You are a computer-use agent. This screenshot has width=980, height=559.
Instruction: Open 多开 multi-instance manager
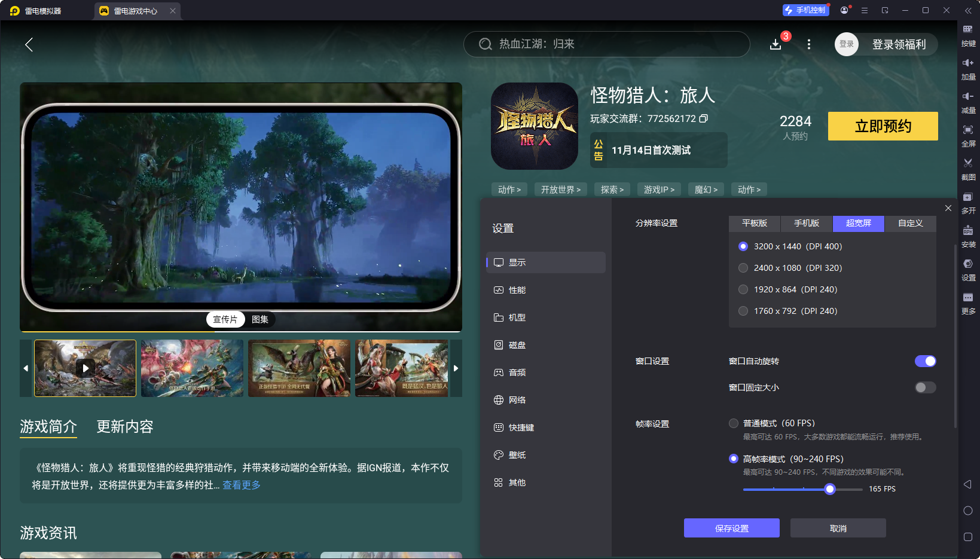969,201
